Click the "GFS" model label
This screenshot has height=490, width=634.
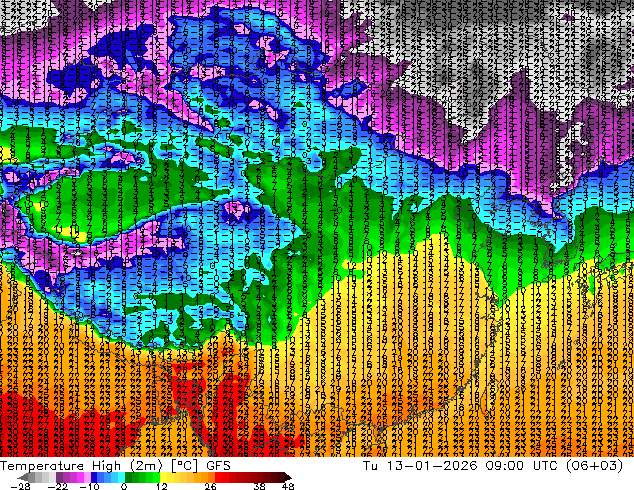218,465
